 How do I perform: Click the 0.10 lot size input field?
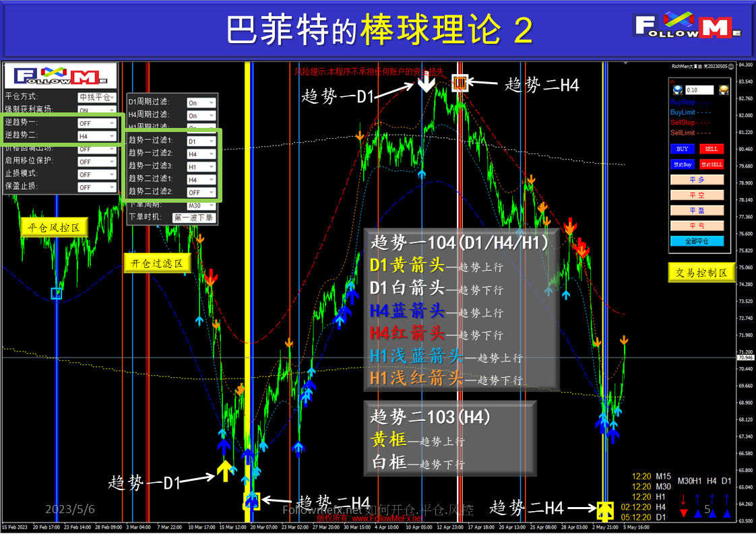tap(699, 90)
